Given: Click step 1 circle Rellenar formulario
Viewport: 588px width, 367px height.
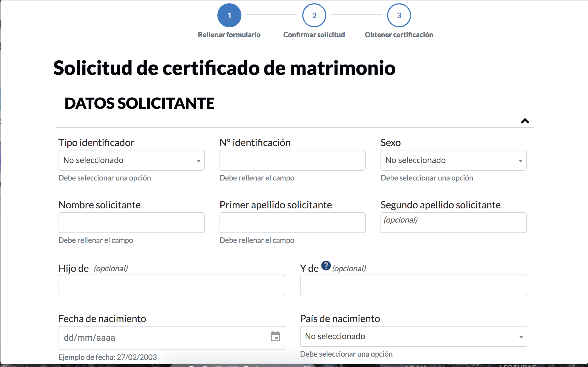Looking at the screenshot, I should click(229, 15).
